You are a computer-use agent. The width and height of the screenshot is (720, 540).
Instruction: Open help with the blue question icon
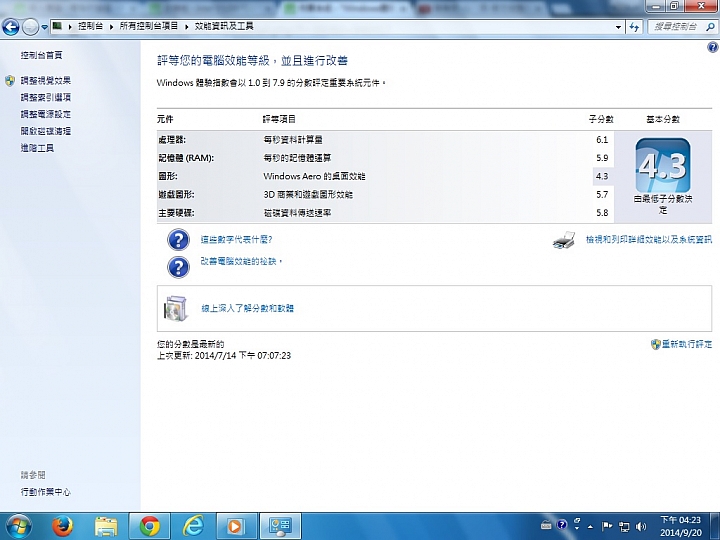[x=713, y=47]
